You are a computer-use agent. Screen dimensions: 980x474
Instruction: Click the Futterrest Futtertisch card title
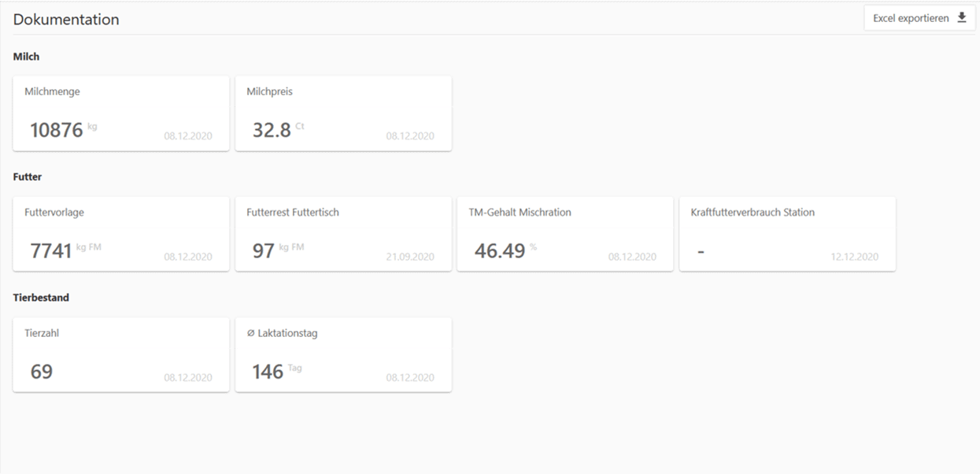[293, 213]
